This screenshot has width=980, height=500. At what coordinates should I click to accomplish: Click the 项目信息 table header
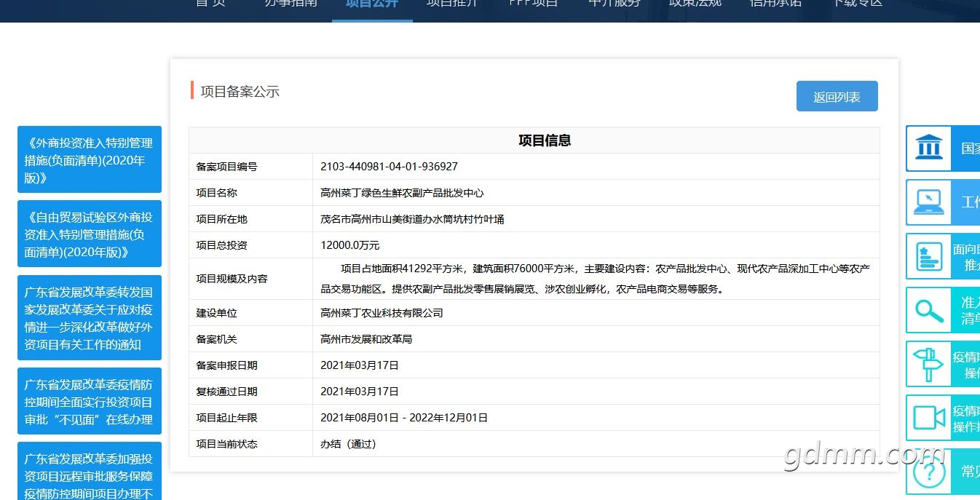(x=545, y=140)
